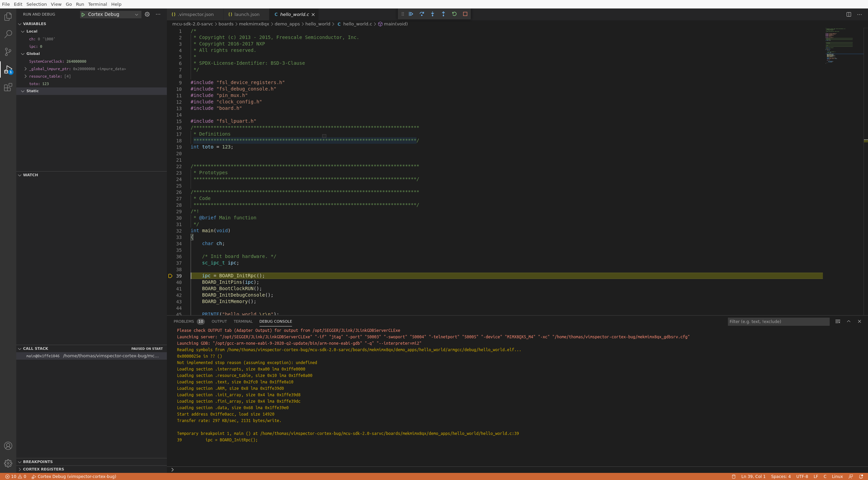Click the Step Into debug icon

click(432, 14)
